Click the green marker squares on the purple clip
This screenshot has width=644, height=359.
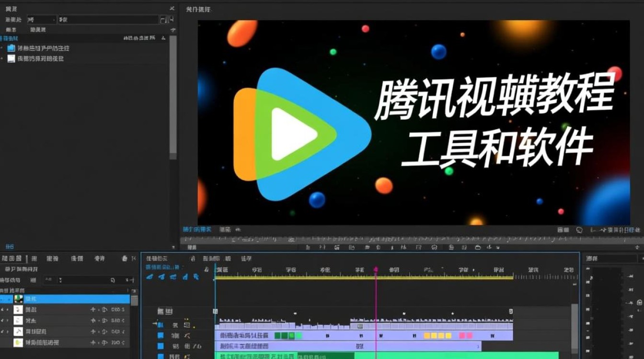[288, 336]
